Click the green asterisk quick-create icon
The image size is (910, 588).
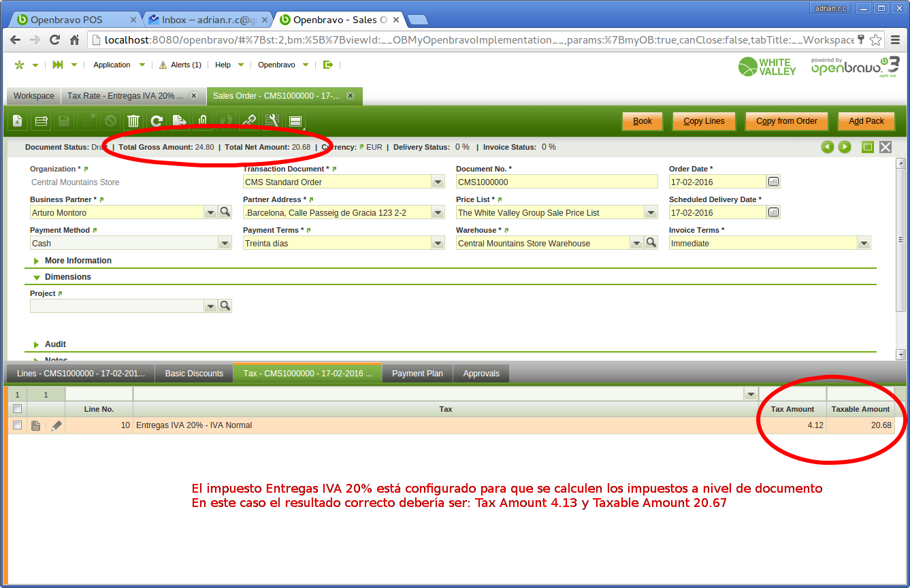[19, 65]
